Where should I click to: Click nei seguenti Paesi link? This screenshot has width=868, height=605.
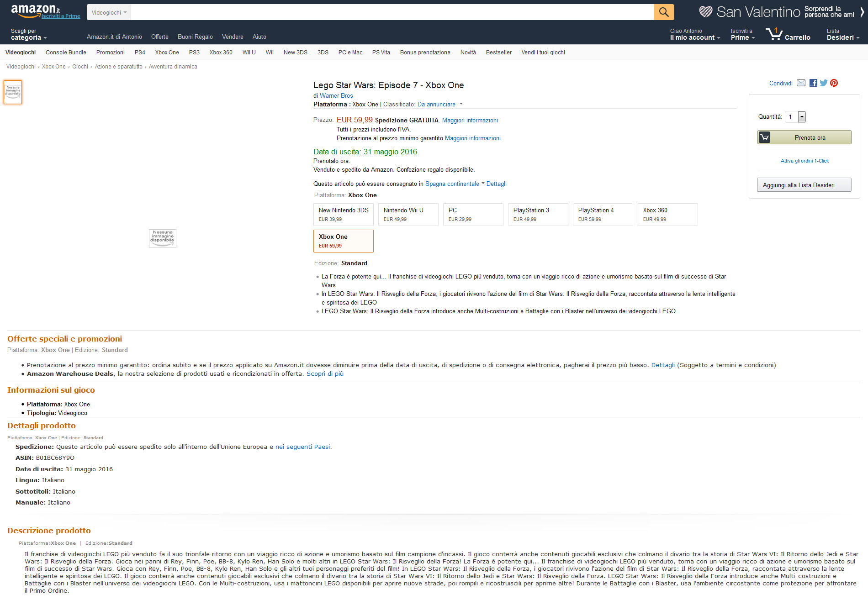pyautogui.click(x=302, y=447)
